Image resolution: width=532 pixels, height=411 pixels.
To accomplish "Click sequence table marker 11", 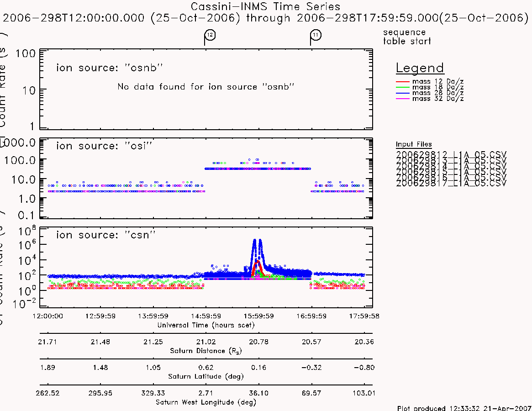I will click(316, 35).
